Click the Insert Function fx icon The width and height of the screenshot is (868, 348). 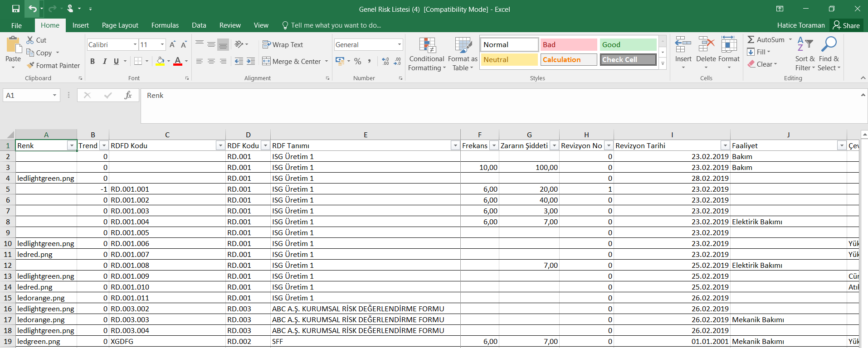click(128, 95)
